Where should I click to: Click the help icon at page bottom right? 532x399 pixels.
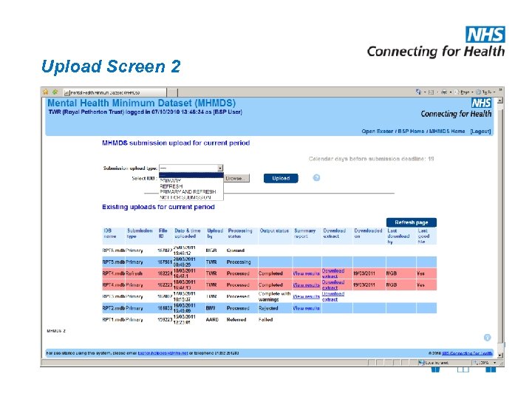pos(487,337)
